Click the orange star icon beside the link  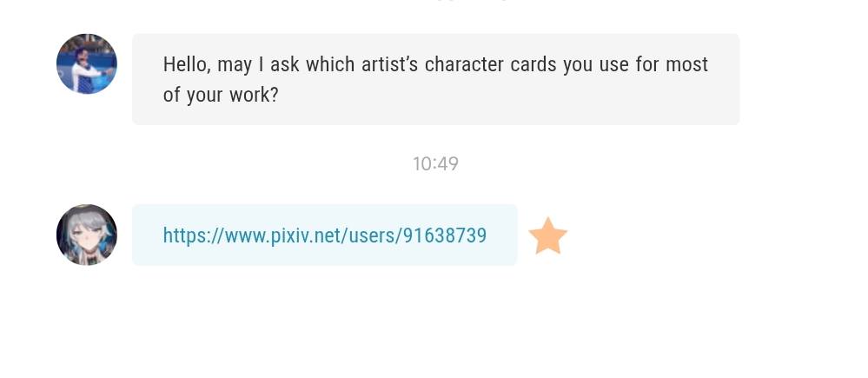coord(547,236)
